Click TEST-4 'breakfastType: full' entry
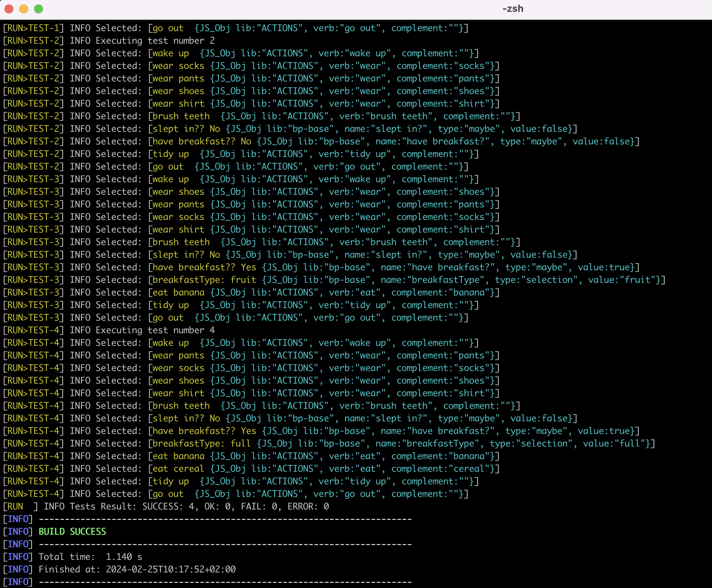Image resolution: width=712 pixels, height=588 pixels. pyautogui.click(x=329, y=444)
